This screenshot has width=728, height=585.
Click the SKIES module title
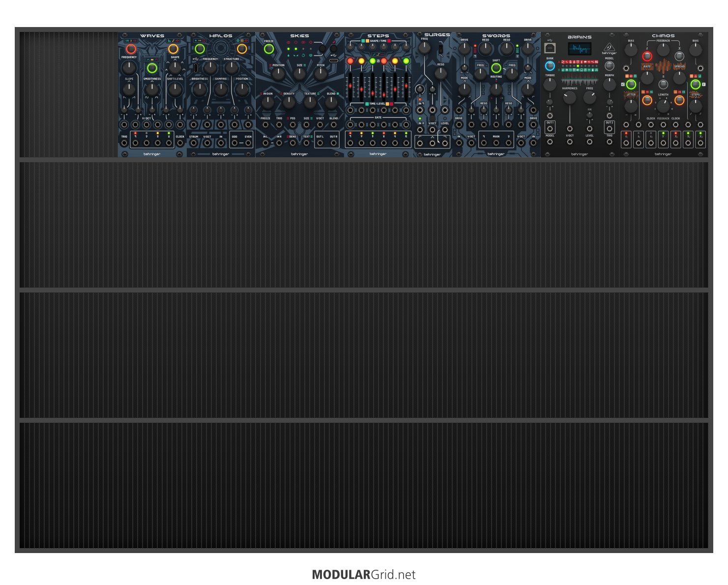(x=299, y=36)
